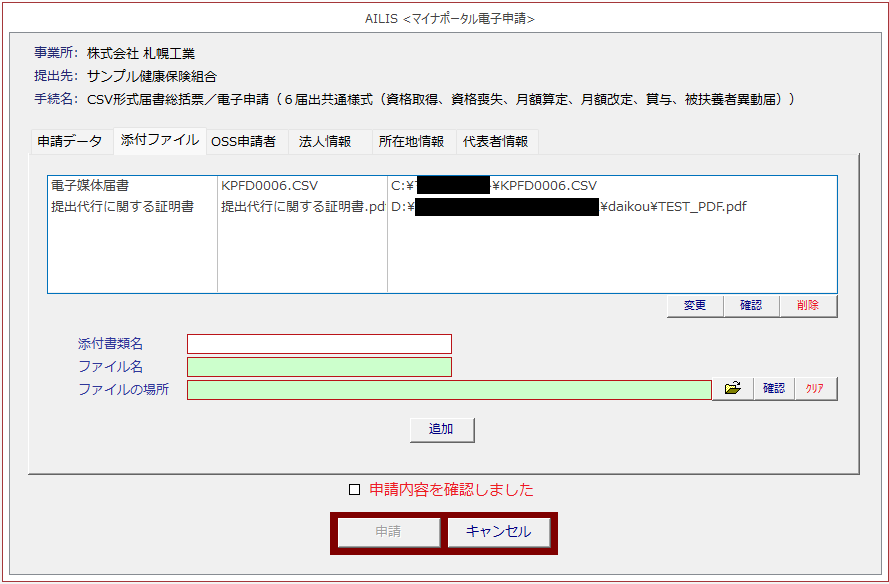
Task: Go to the 法人情報 tab
Action: pos(325,142)
